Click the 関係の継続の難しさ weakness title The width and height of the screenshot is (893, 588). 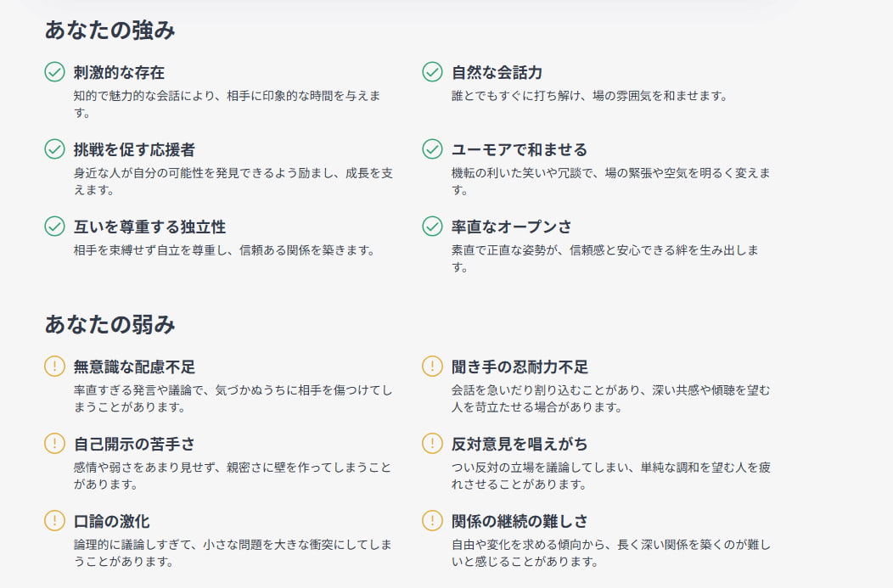(x=520, y=521)
